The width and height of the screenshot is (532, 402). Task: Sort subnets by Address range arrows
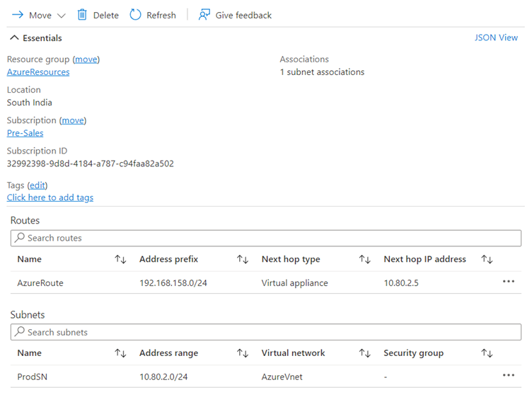point(243,353)
